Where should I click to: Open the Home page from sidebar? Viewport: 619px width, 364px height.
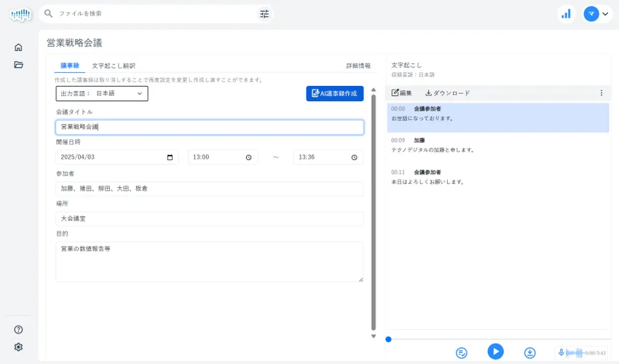tap(18, 47)
